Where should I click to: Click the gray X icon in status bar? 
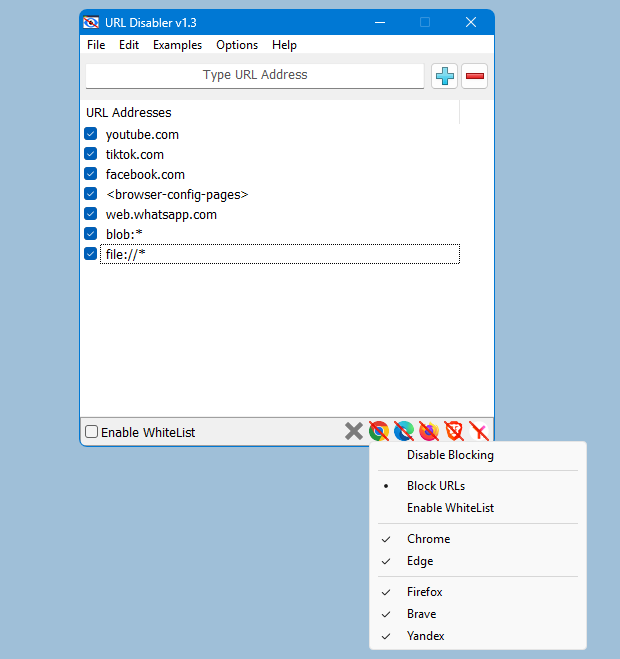click(x=354, y=431)
